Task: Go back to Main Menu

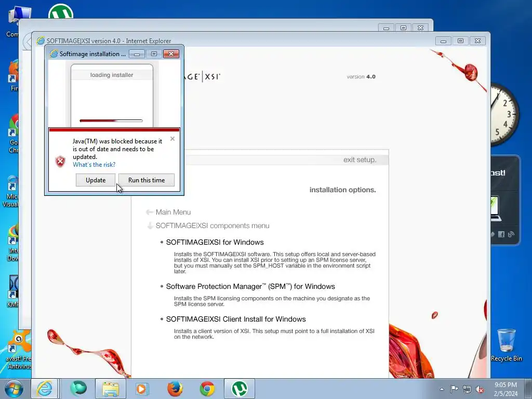Action: click(173, 212)
